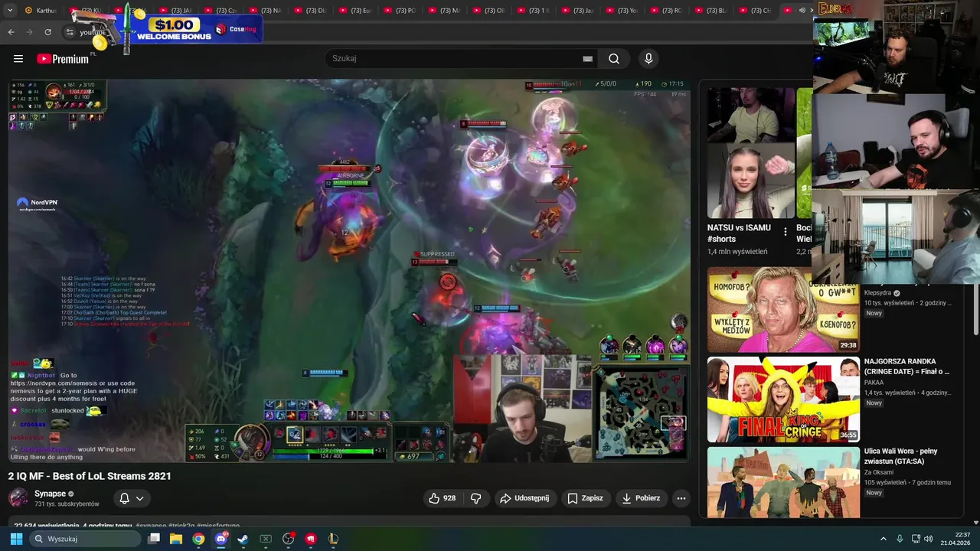This screenshot has height=551, width=980.
Task: Open volume icon in system tray
Action: tap(929, 539)
